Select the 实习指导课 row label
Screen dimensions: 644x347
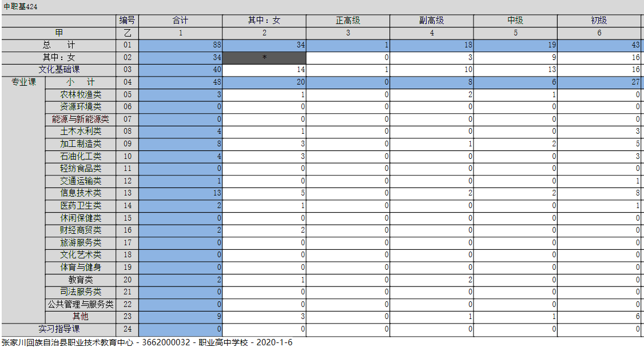click(59, 329)
